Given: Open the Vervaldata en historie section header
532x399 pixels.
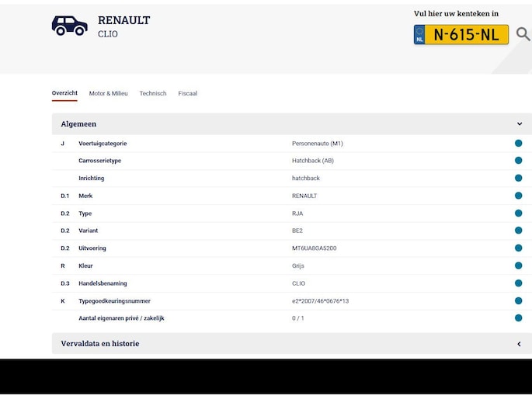Looking at the screenshot, I should (100, 344).
